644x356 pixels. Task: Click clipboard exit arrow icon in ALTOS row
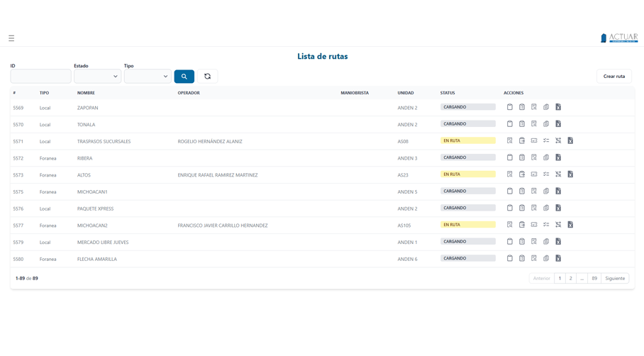point(521,174)
